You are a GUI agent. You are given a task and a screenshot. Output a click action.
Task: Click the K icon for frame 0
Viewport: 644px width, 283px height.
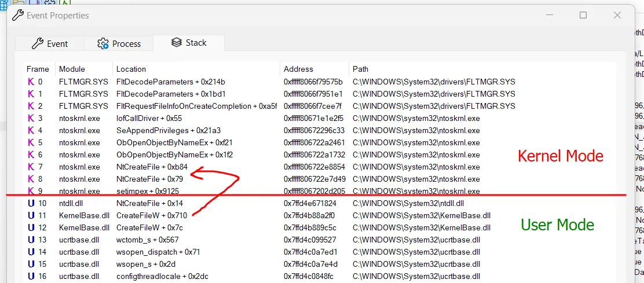pos(31,82)
